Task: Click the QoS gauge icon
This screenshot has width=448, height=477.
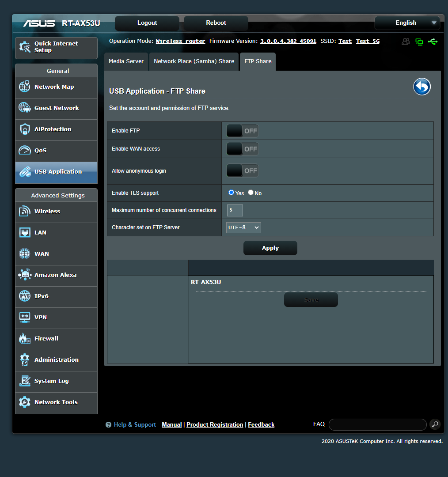Action: (25, 150)
